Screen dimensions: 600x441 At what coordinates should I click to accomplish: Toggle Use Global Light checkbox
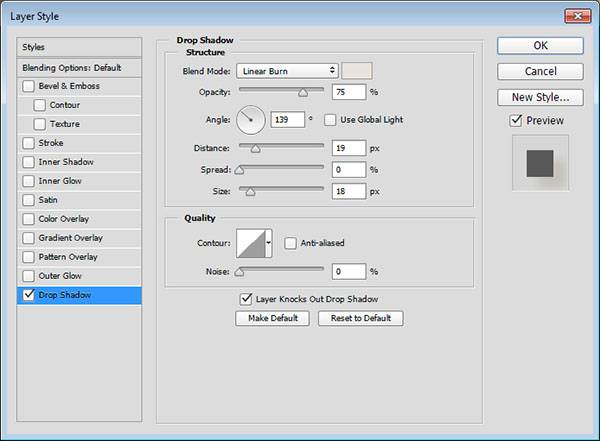(x=331, y=120)
